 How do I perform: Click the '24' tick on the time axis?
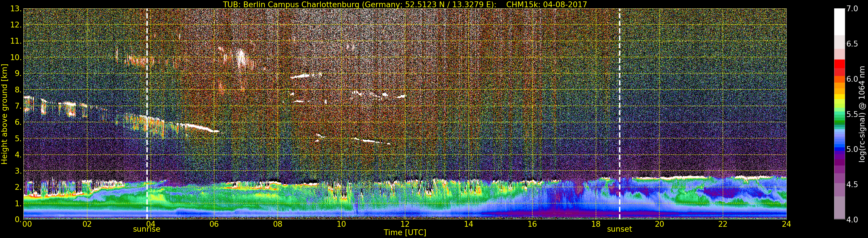tap(786, 224)
